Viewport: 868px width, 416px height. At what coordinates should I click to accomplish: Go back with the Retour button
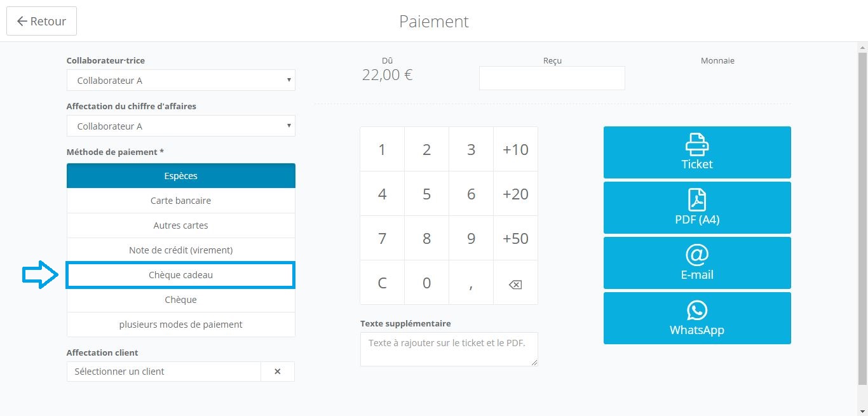[41, 21]
